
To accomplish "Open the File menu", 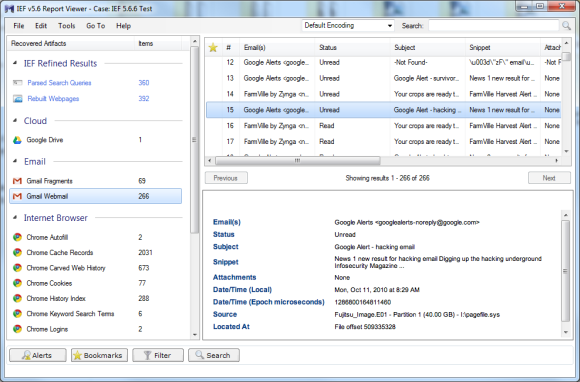I will coord(18,26).
